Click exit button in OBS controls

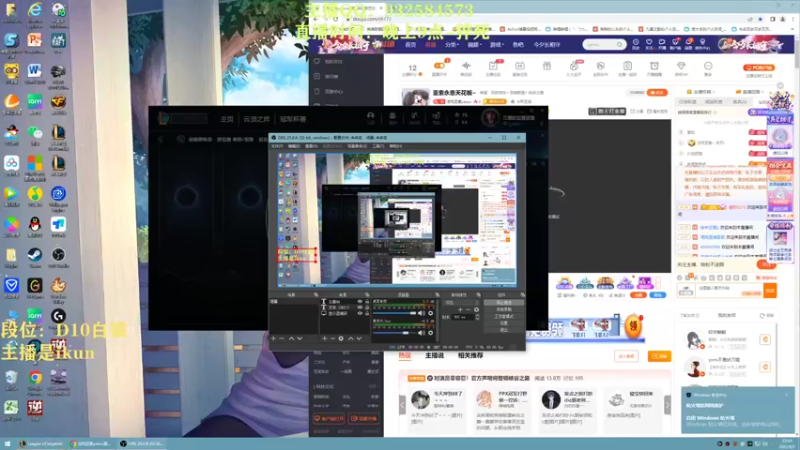504,330
